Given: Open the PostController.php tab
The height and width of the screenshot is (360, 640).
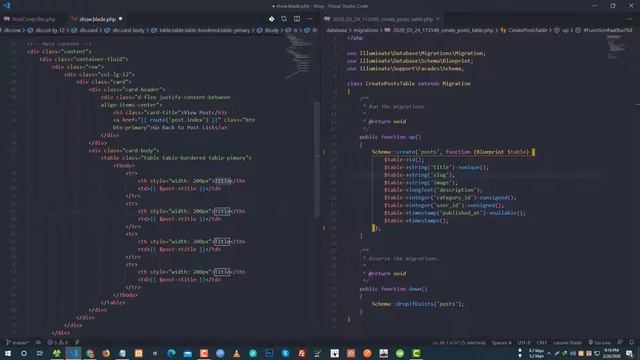Looking at the screenshot, I should pos(29,19).
